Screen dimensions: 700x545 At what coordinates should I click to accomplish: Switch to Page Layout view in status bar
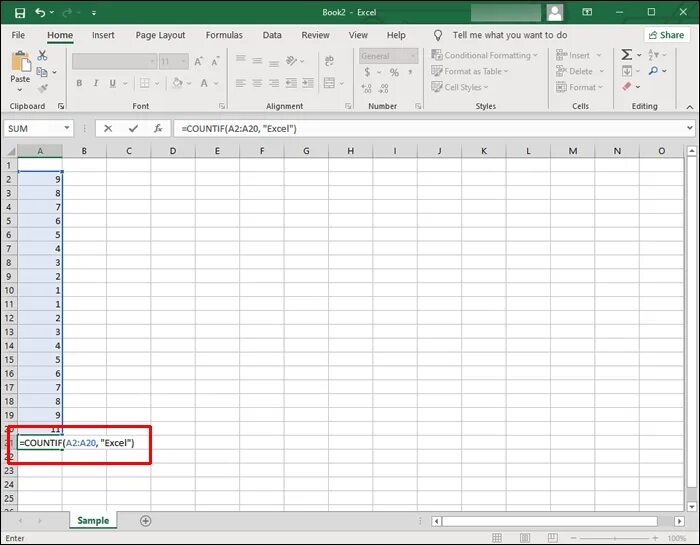(525, 538)
